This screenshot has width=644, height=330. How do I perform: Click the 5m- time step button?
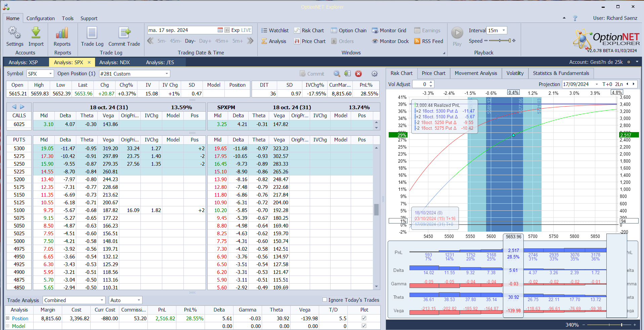coord(162,41)
